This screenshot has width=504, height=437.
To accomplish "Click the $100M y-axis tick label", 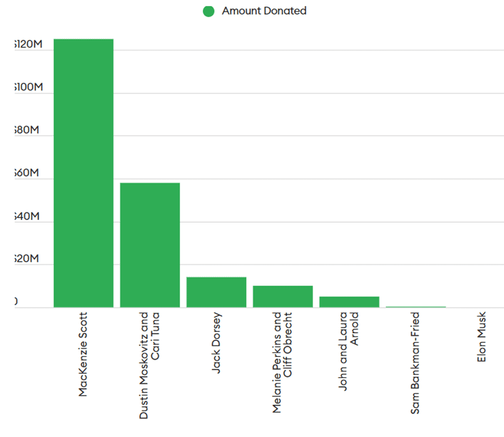I will [x=29, y=87].
